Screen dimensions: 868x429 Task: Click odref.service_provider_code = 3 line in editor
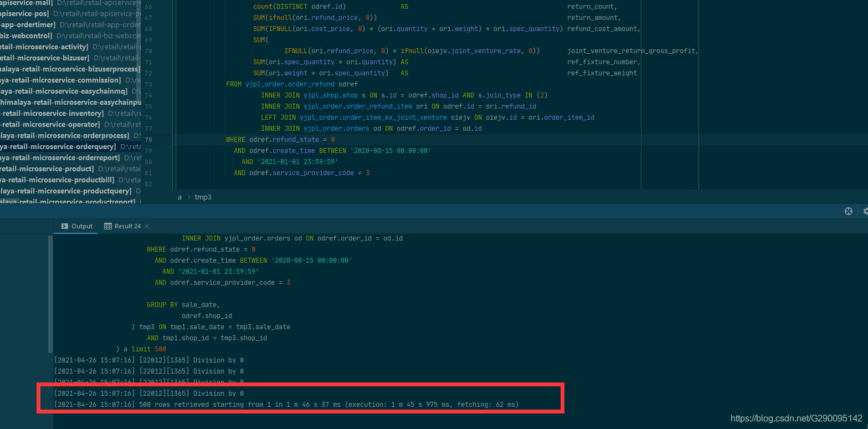301,173
